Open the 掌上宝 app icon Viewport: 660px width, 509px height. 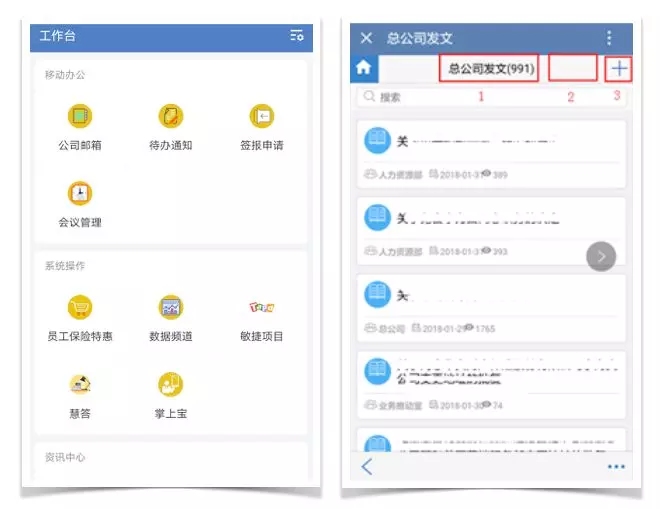(x=171, y=384)
